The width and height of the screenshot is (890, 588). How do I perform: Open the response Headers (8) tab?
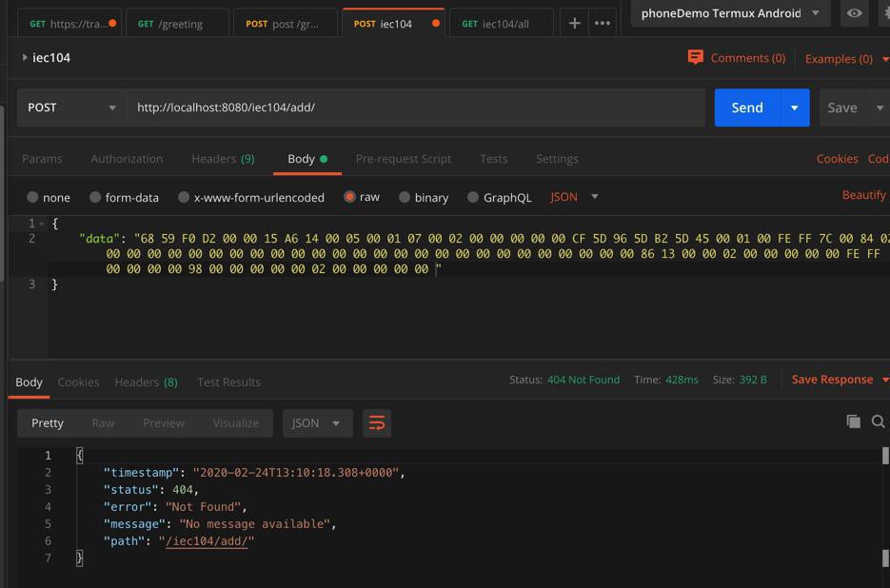[x=146, y=382]
